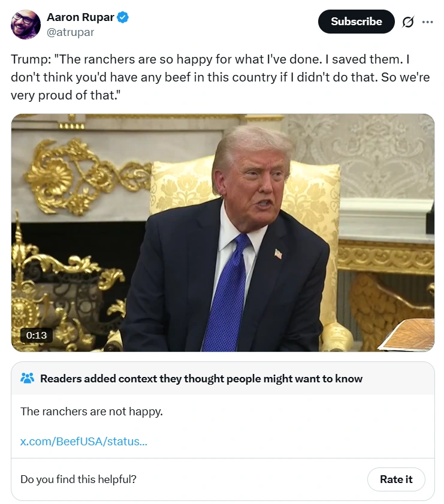Click the Readers added context header
This screenshot has width=444, height=504.
(201, 379)
